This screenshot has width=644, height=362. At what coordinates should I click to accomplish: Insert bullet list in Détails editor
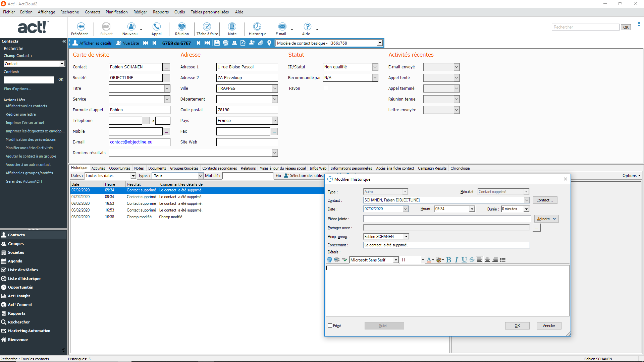point(503,260)
